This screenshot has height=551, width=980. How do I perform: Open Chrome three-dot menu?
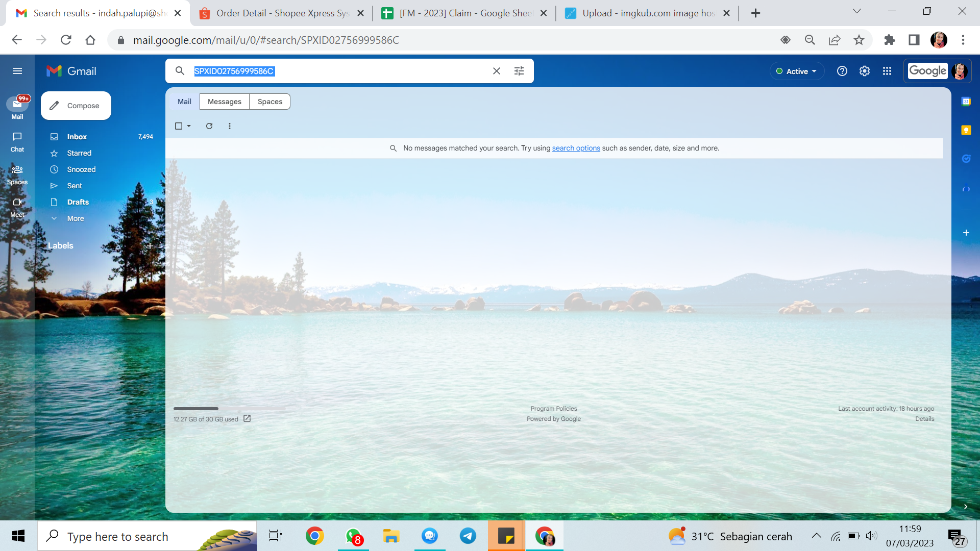point(963,40)
